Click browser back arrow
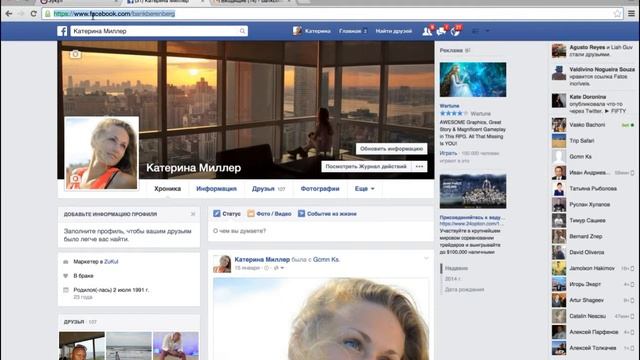The image size is (640, 360). point(9,13)
